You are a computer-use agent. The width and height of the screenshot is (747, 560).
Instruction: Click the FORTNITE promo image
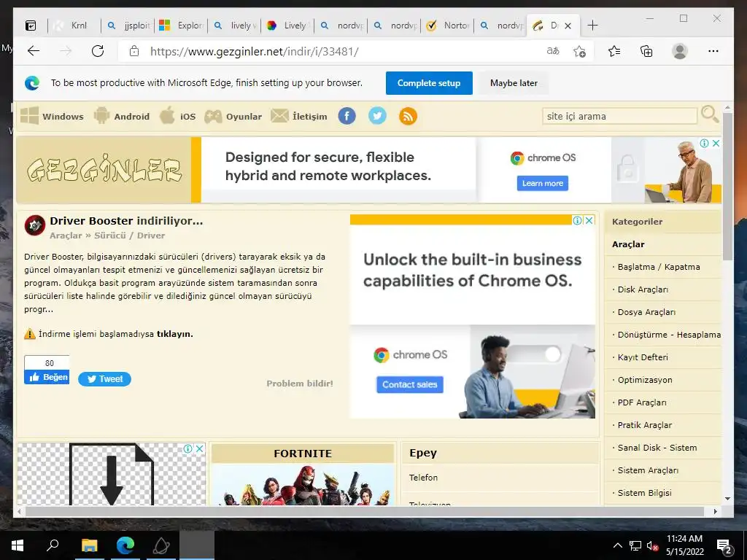pyautogui.click(x=303, y=485)
